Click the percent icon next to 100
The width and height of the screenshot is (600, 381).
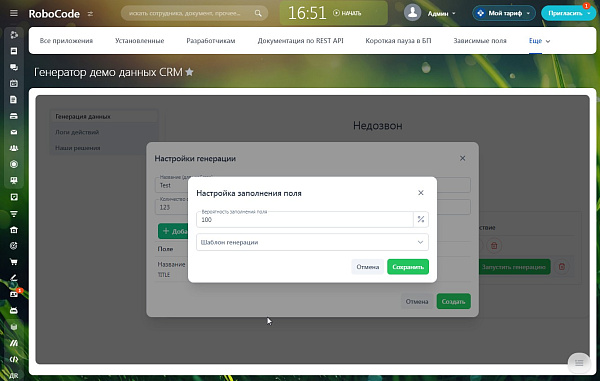(421, 219)
